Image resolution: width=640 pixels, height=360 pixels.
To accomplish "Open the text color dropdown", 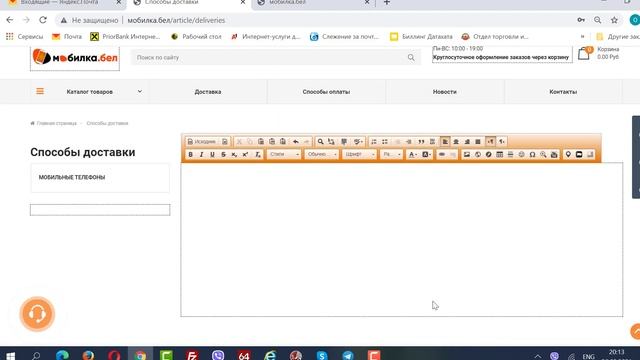I will [x=413, y=155].
